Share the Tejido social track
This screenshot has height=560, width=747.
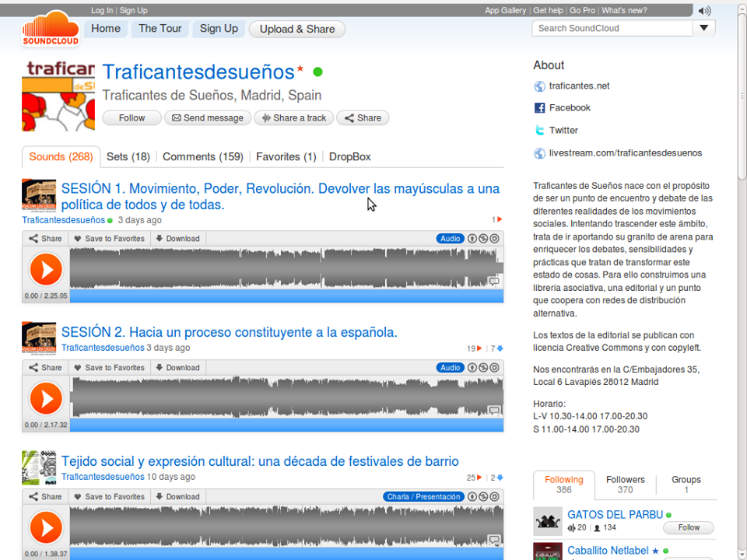[45, 497]
